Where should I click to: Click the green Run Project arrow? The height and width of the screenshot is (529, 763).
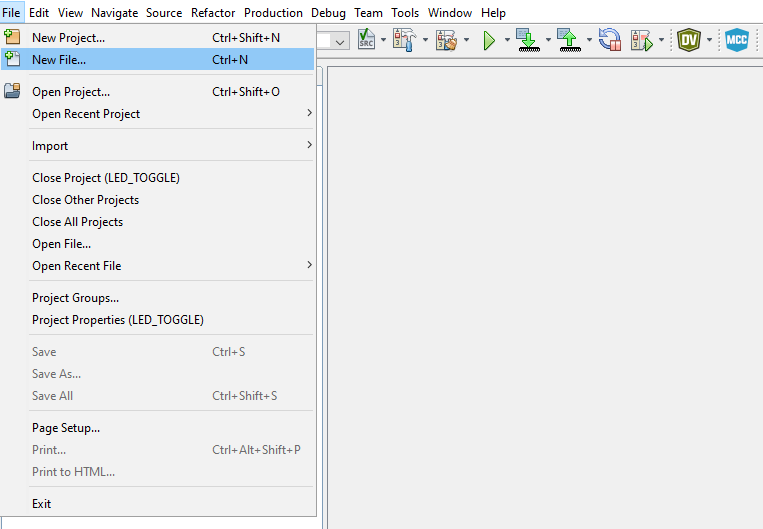coord(489,41)
